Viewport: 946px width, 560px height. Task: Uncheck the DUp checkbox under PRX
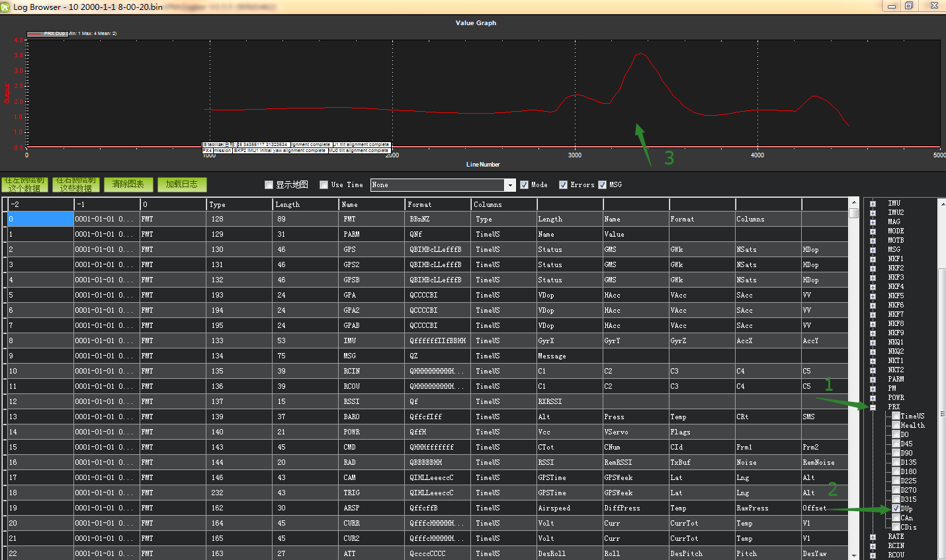coord(896,508)
